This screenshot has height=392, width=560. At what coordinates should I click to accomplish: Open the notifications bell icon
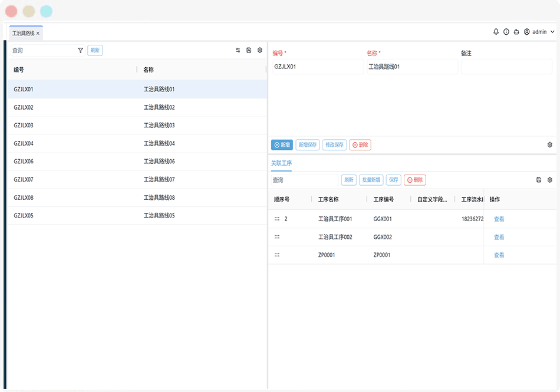[x=496, y=32]
